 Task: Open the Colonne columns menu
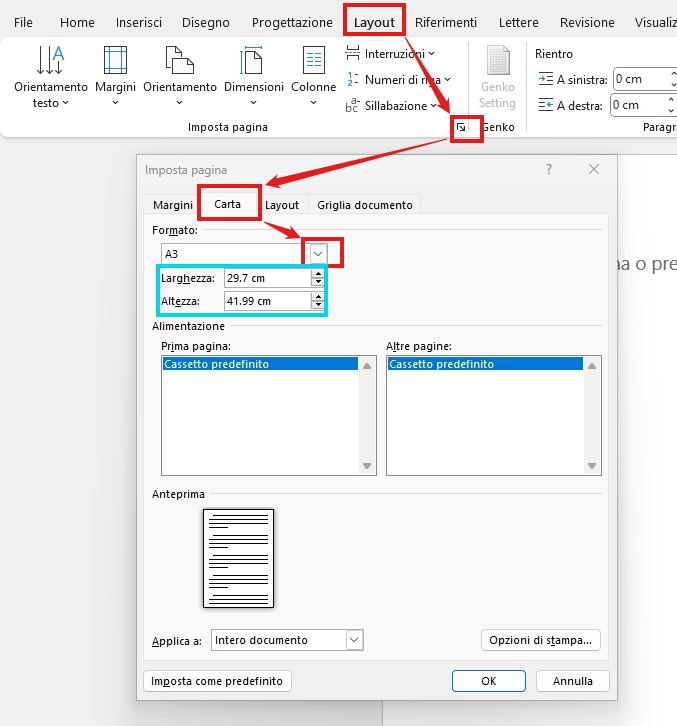point(313,75)
